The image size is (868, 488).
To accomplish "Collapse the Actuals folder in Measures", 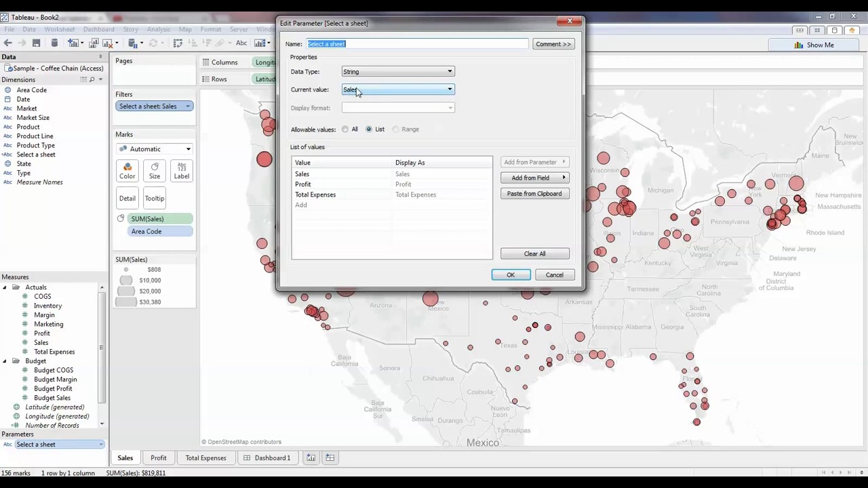I will 5,287.
